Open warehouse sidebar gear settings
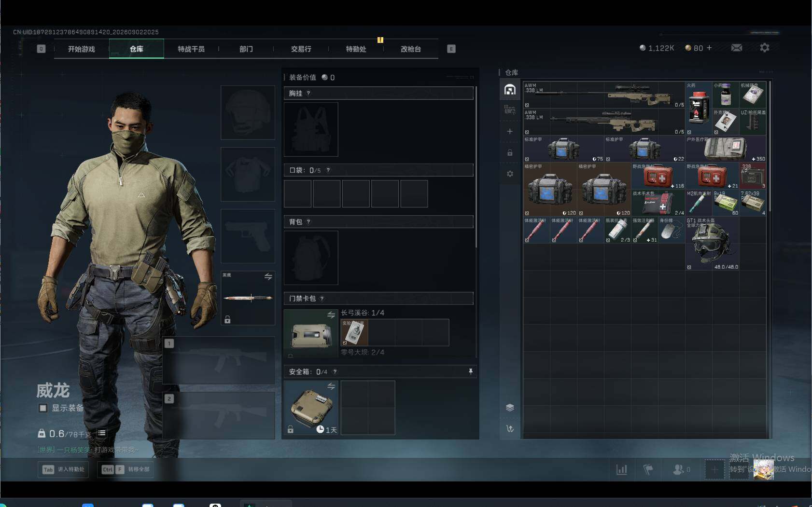The height and width of the screenshot is (507, 812). [510, 174]
